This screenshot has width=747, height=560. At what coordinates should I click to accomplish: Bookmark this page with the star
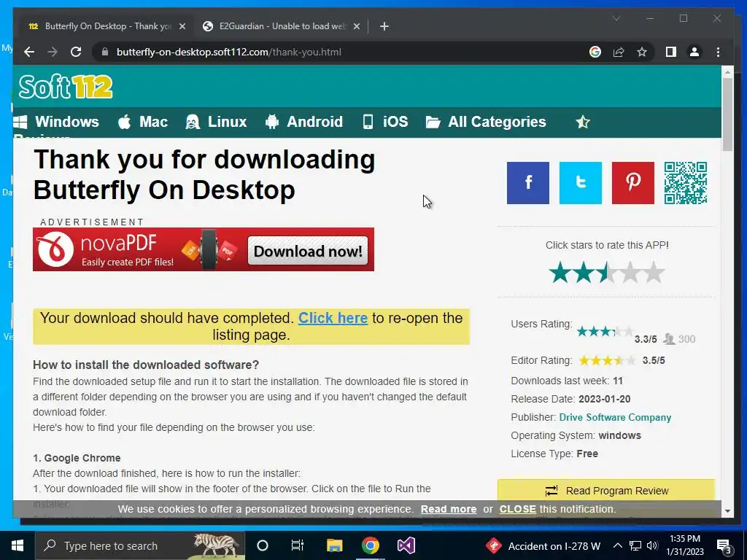[x=642, y=52]
